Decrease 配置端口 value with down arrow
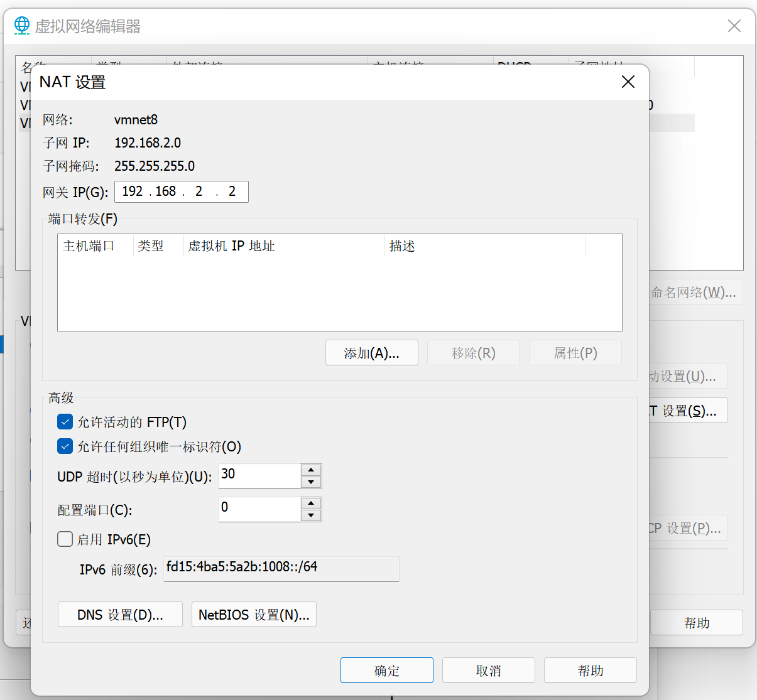The width and height of the screenshot is (757, 700). pyautogui.click(x=311, y=515)
